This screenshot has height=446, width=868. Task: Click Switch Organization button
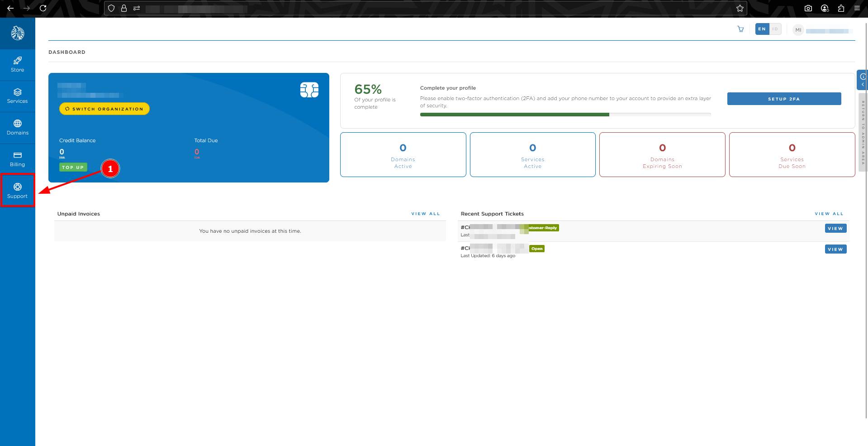104,109
